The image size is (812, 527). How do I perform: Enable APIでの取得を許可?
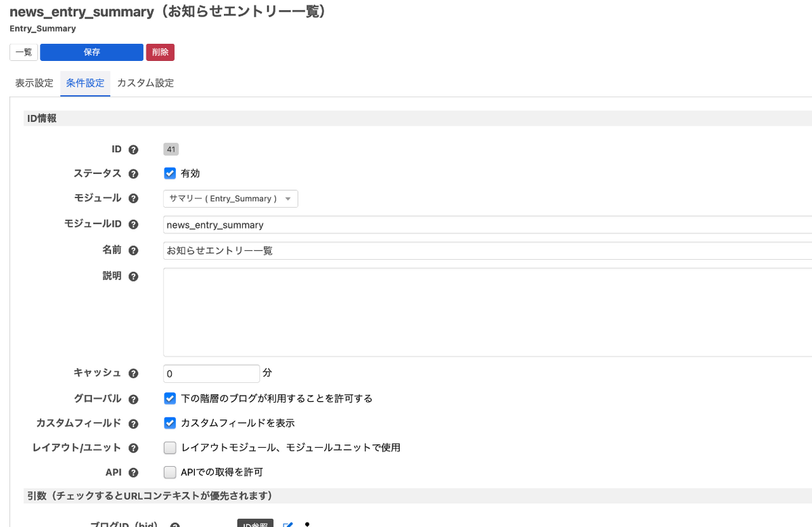click(x=171, y=472)
